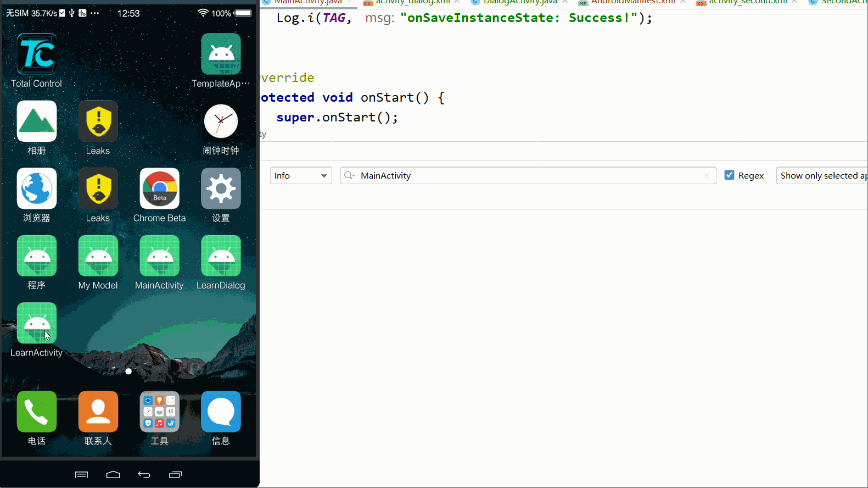
Task: Click the MainActivity logcat search field
Action: pyautogui.click(x=527, y=176)
